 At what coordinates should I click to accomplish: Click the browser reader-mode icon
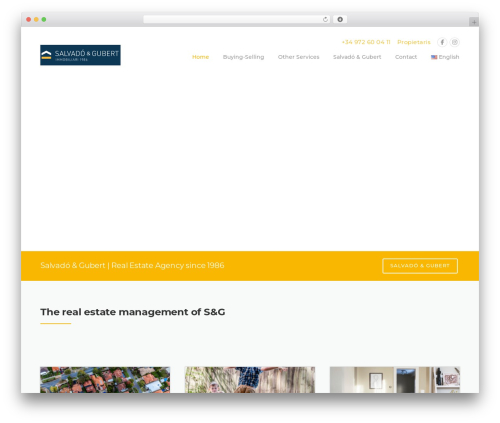click(340, 20)
